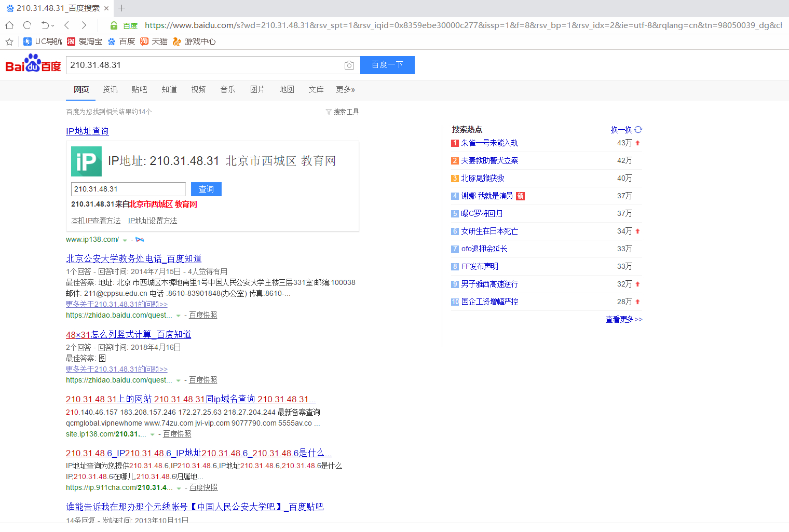789x532 pixels.
Task: Expand the arrow after second zhidao.baidu.com URL
Action: tap(179, 380)
